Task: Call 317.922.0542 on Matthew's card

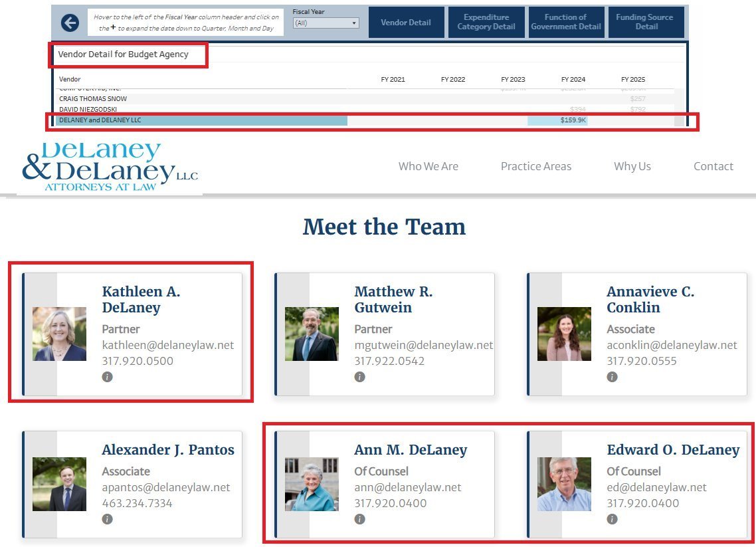Action: point(389,361)
